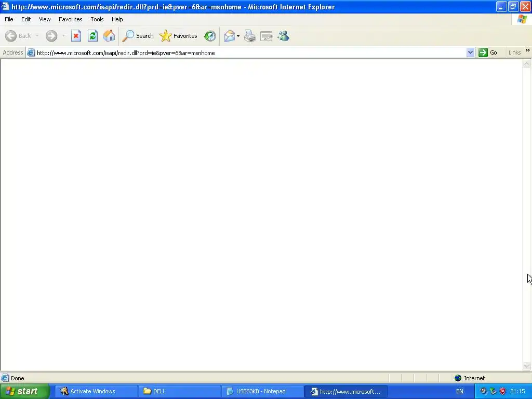This screenshot has width=532, height=399.
Task: Minimize the Internet Explorer window
Action: click(501, 6)
